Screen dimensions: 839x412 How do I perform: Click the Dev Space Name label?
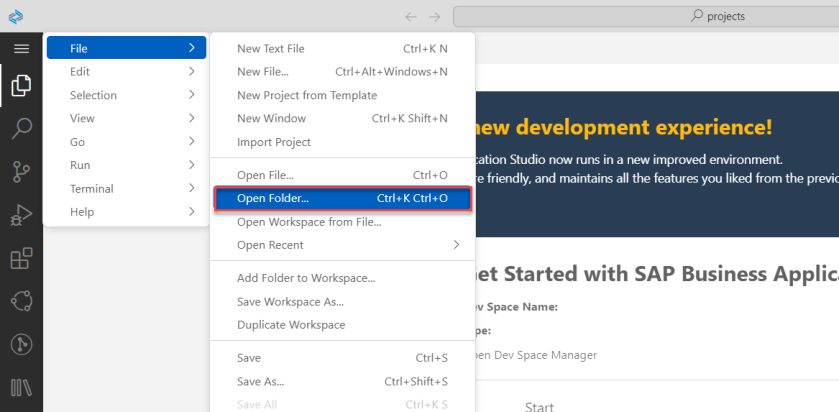click(x=517, y=307)
